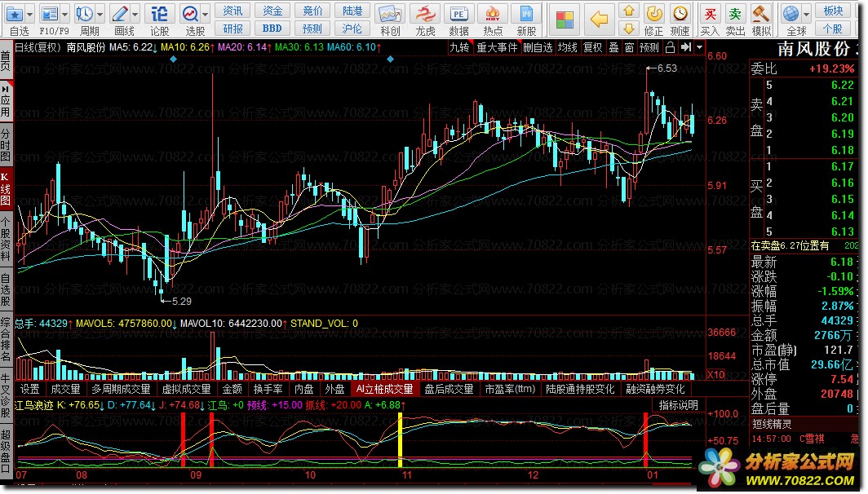This screenshot has width=868, height=494.
Task: Open the 数据 PE data icon
Action: point(458,14)
